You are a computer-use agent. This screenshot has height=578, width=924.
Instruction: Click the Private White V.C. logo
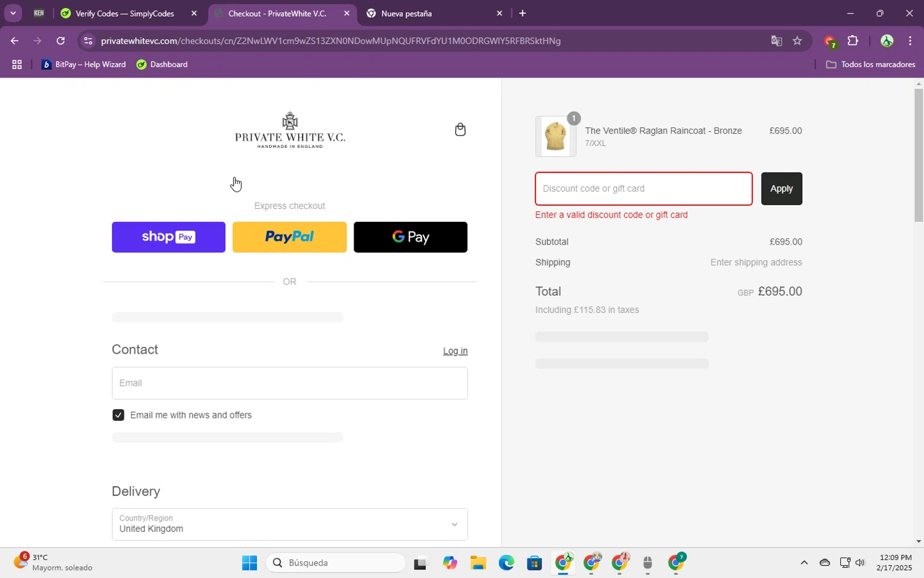point(290,130)
